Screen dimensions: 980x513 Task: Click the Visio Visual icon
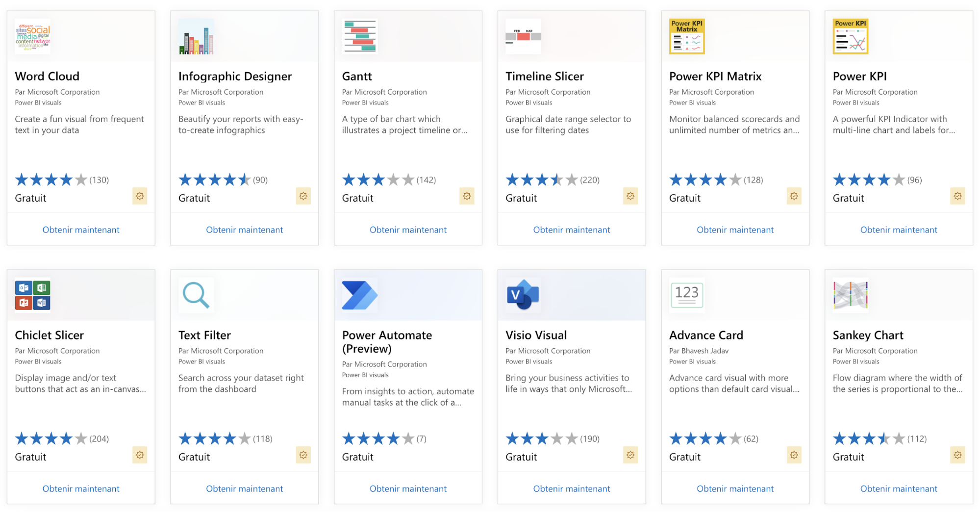[524, 295]
